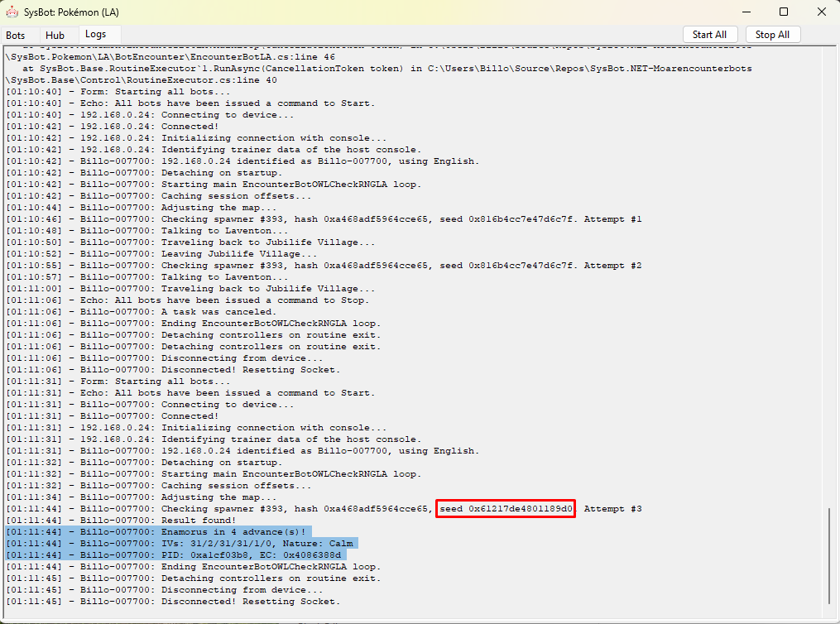Maximize the SysBot window
The image size is (840, 624).
tap(783, 12)
